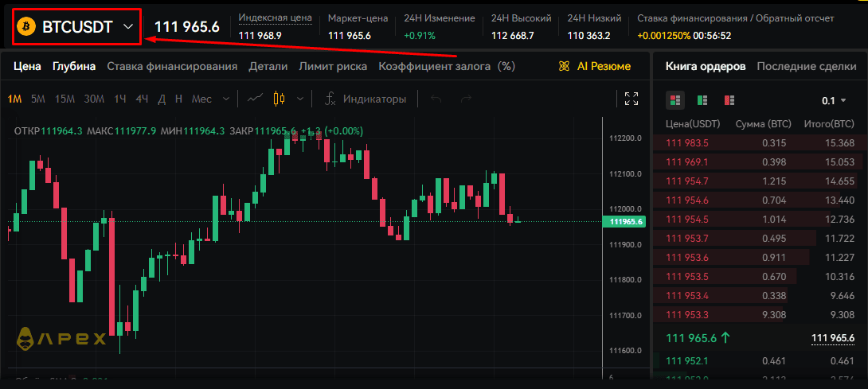Open the Коэффициент залога (%) tab
The width and height of the screenshot is (868, 389).
(447, 66)
